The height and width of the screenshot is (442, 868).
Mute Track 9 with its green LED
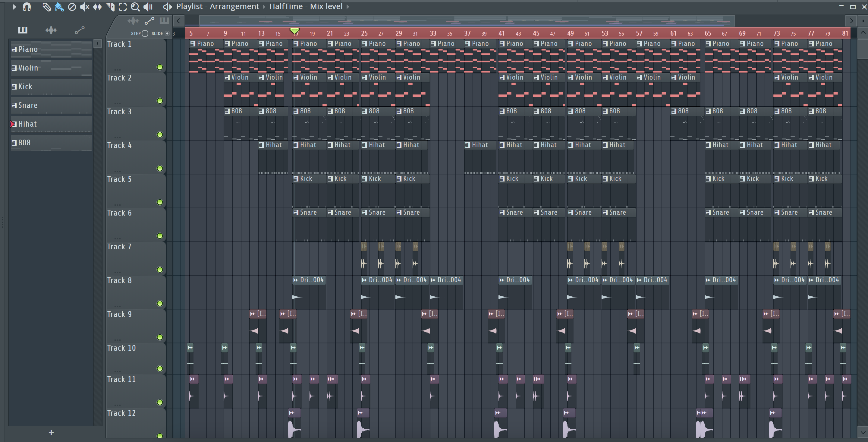tap(160, 337)
